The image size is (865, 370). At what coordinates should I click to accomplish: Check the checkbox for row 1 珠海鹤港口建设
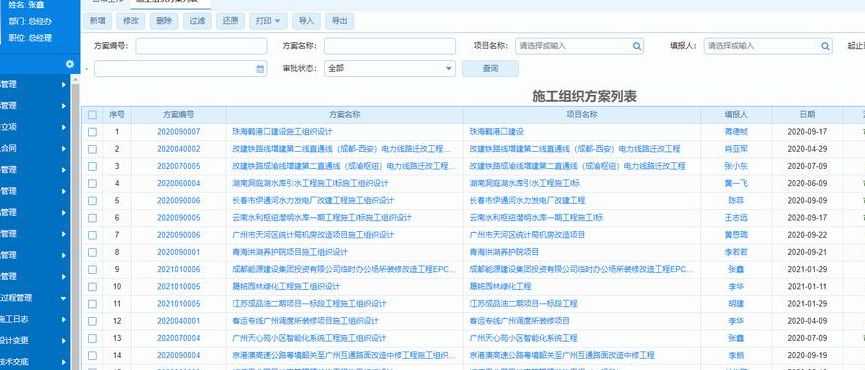click(92, 132)
